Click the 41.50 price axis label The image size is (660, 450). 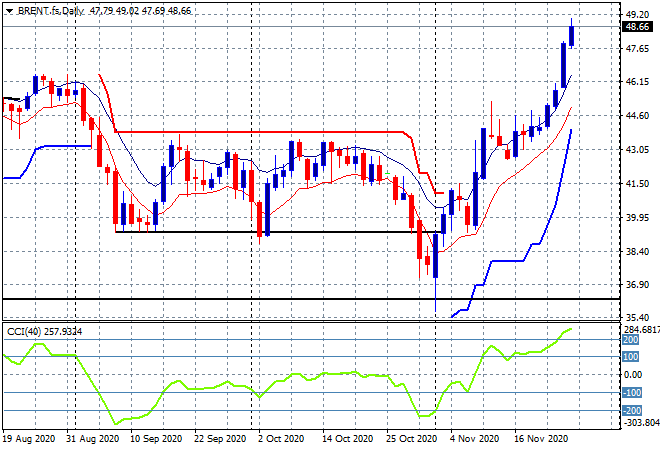(x=637, y=184)
